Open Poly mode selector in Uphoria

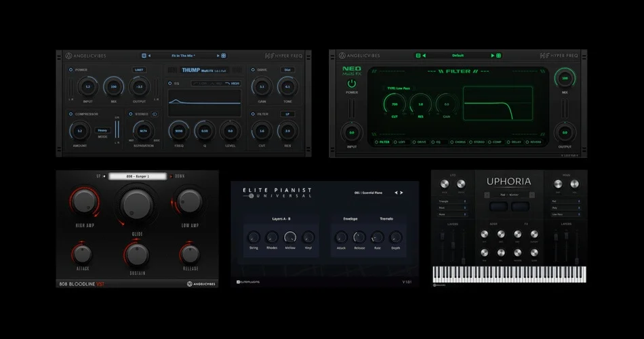[565, 208]
